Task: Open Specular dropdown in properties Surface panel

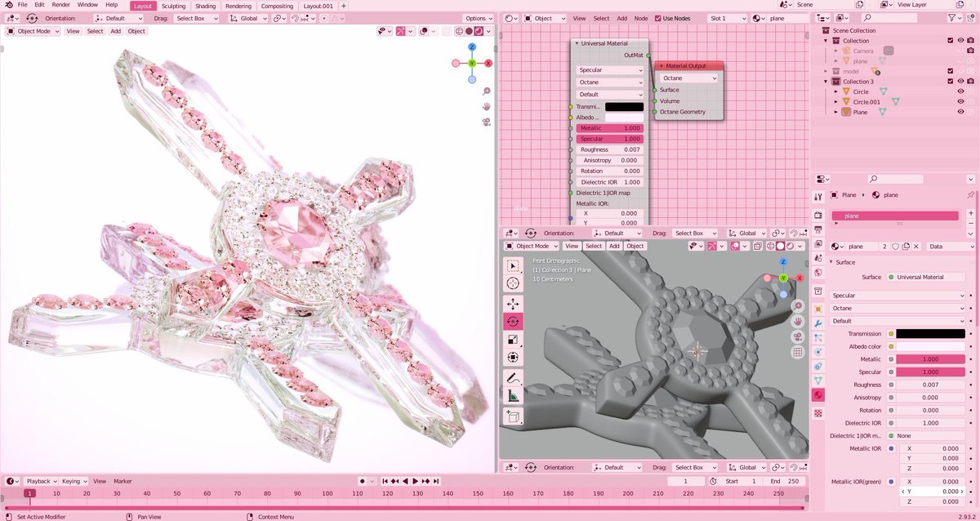Action: click(x=898, y=296)
